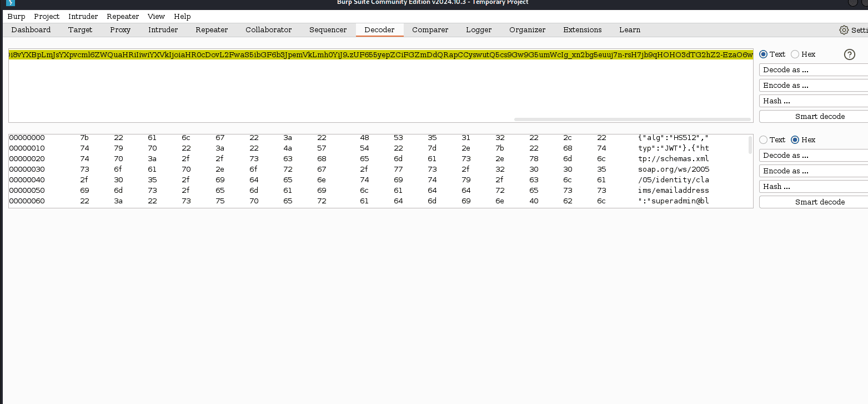Click the first hex byte '7b' in row 00000000
The image size is (868, 404).
point(84,138)
